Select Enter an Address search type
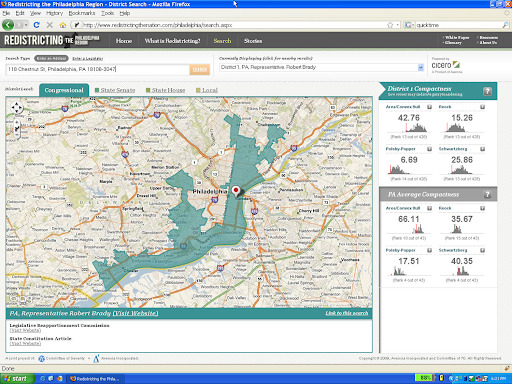Viewport: 512px width, 384px height. [x=51, y=58]
